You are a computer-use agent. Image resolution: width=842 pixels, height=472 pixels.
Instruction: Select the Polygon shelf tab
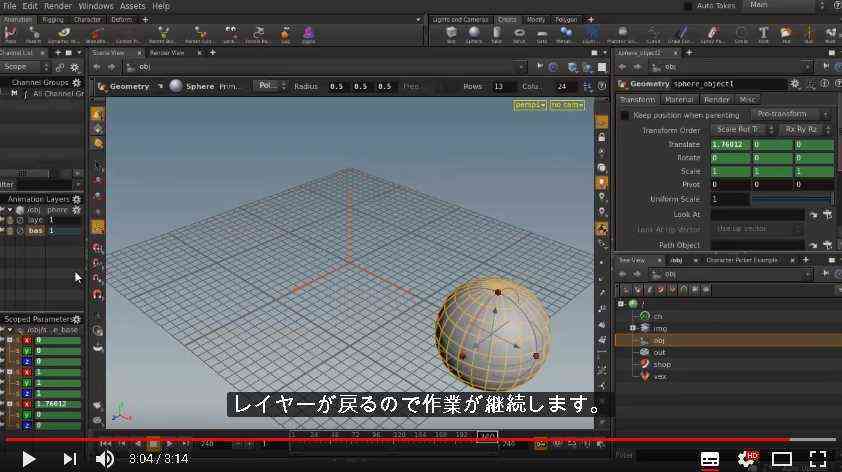coord(566,19)
